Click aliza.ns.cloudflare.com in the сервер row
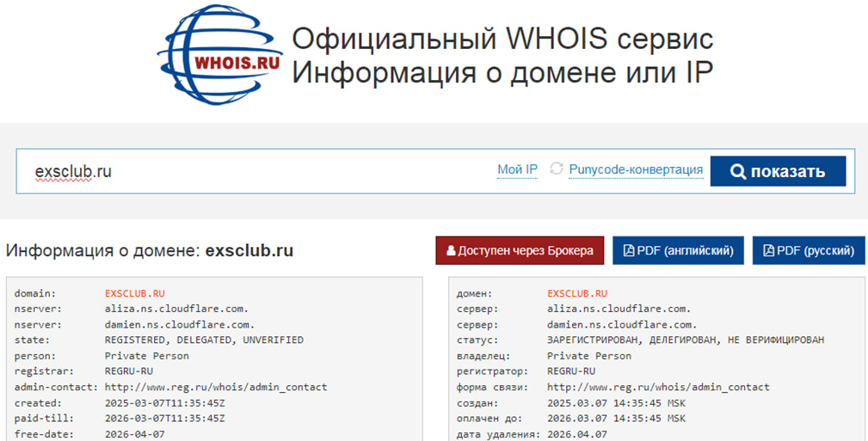868x441 pixels. (619, 309)
